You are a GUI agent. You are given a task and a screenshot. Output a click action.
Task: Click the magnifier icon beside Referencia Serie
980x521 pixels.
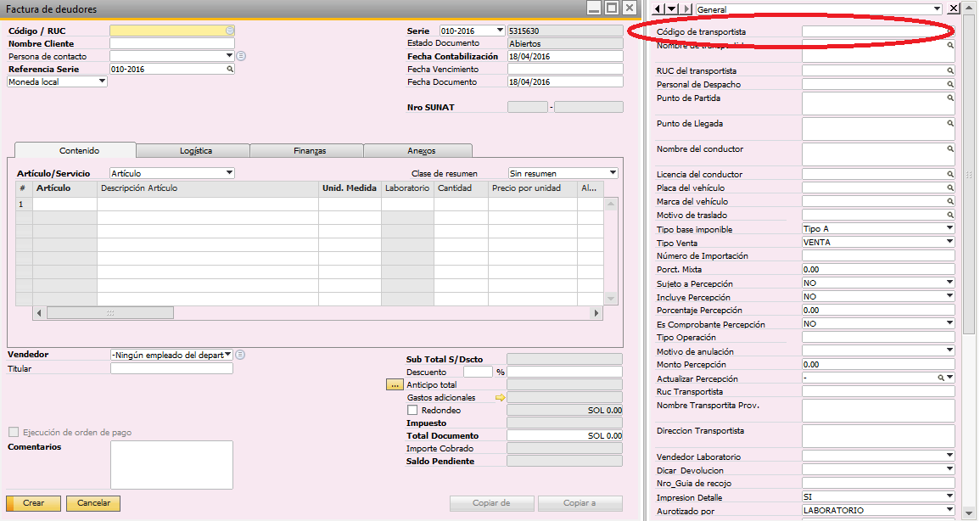point(228,67)
